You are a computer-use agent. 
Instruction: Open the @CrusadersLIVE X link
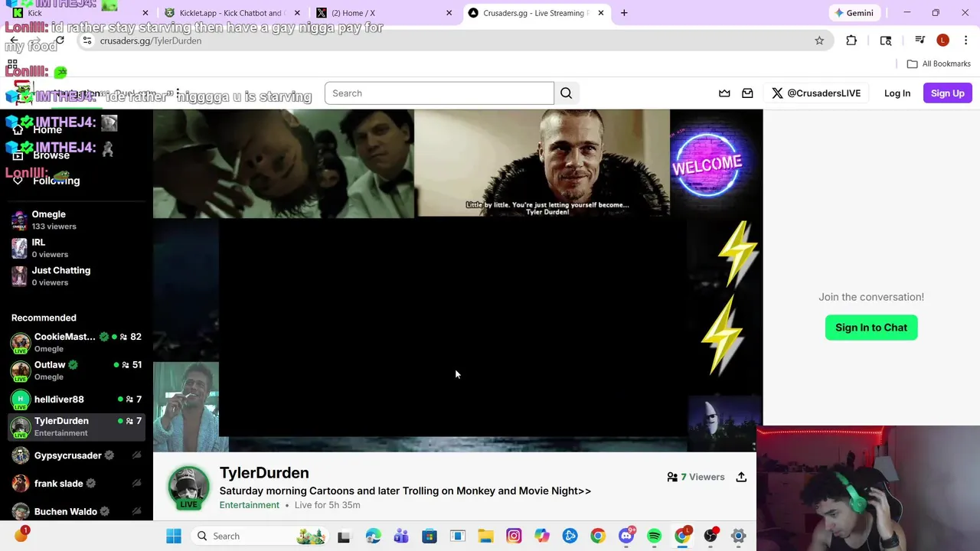tap(816, 93)
